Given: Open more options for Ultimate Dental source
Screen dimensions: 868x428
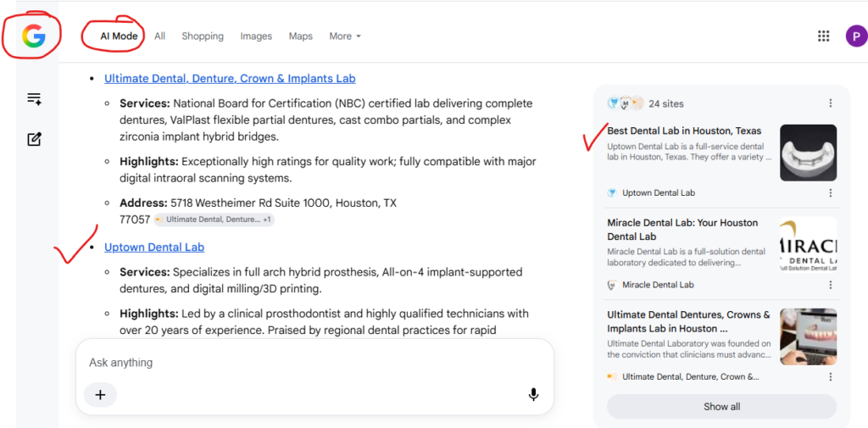Looking at the screenshot, I should point(831,376).
